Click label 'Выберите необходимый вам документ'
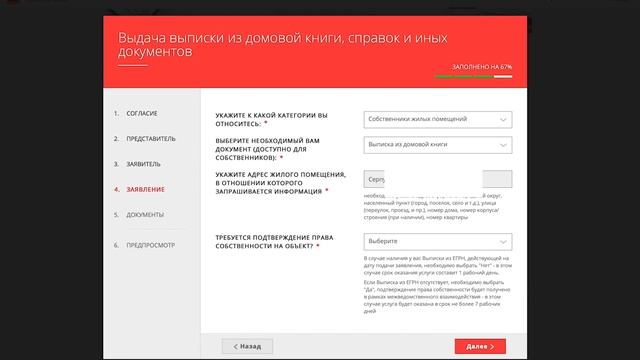640x360 pixels. coord(268,149)
